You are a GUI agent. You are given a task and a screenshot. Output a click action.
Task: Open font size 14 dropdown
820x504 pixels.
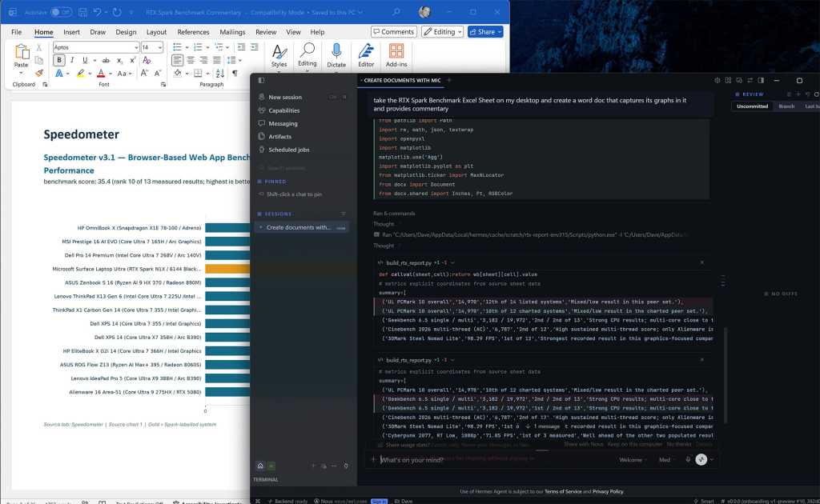point(160,47)
